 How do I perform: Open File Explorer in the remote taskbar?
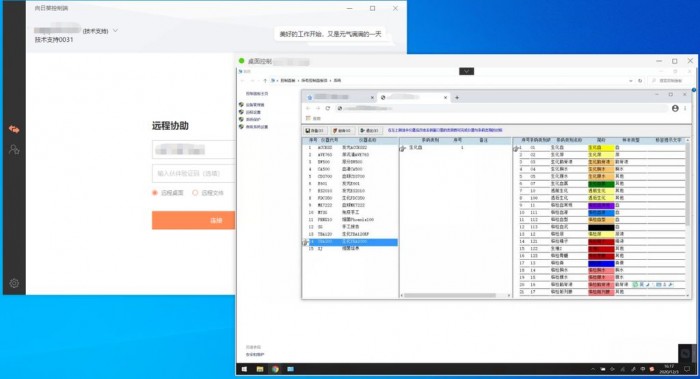(260, 369)
